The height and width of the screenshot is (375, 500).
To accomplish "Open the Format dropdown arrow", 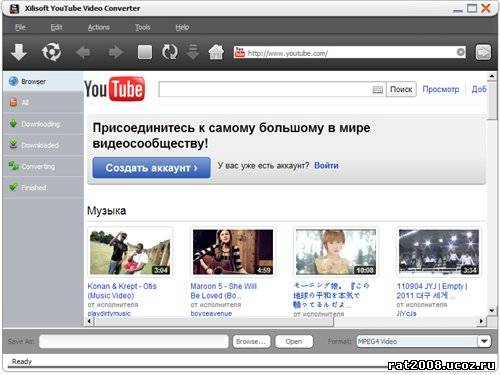I will (x=484, y=341).
